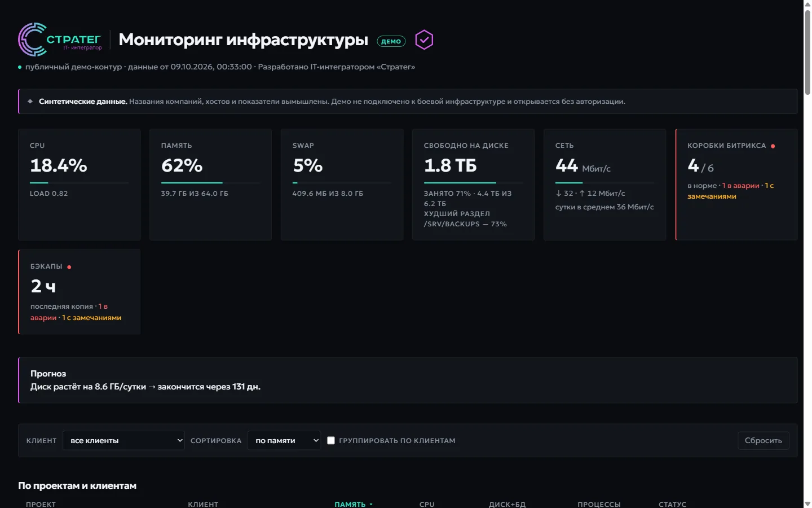Open the Сортировка dropdown по памяти

click(284, 440)
